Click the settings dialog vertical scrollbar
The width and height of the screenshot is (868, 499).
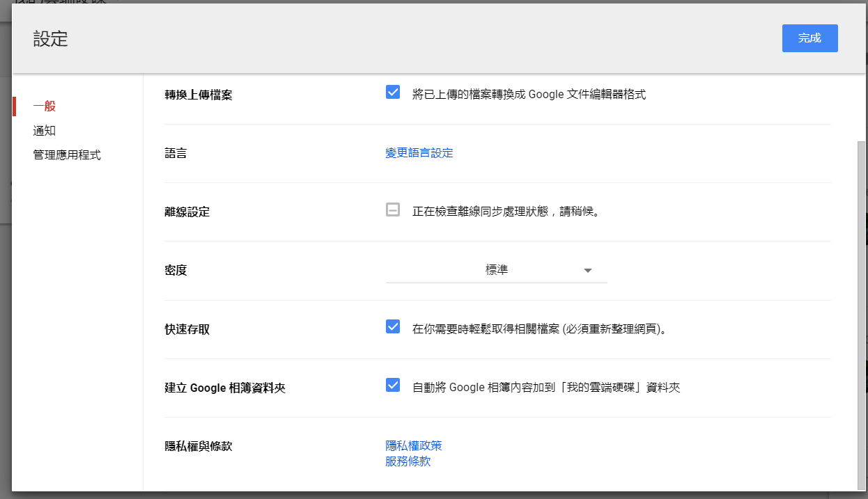click(862, 313)
